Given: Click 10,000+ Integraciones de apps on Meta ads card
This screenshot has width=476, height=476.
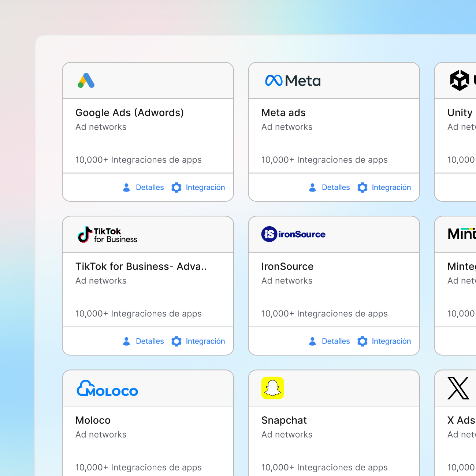Looking at the screenshot, I should 324,160.
